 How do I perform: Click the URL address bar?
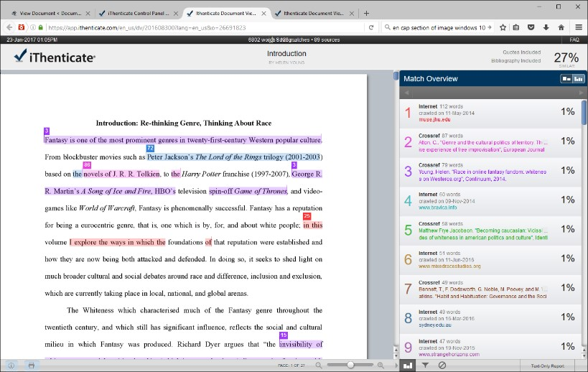pos(205,27)
